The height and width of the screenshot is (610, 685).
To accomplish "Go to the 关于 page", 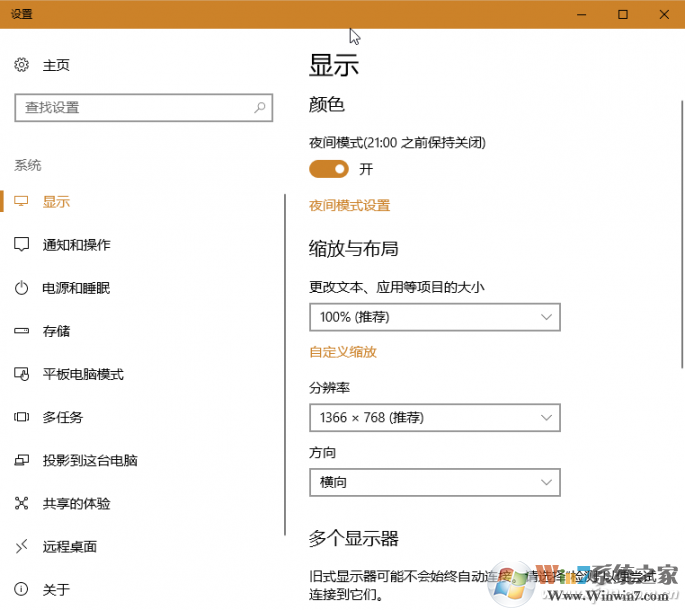I will 56,589.
